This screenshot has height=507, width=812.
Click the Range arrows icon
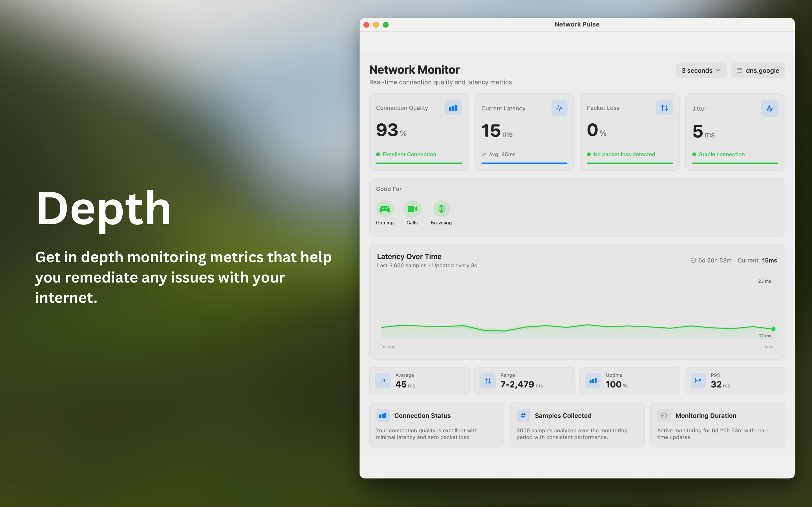click(488, 381)
